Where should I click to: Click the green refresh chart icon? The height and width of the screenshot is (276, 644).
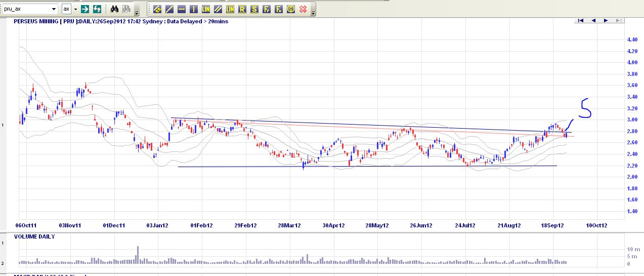pyautogui.click(x=97, y=9)
